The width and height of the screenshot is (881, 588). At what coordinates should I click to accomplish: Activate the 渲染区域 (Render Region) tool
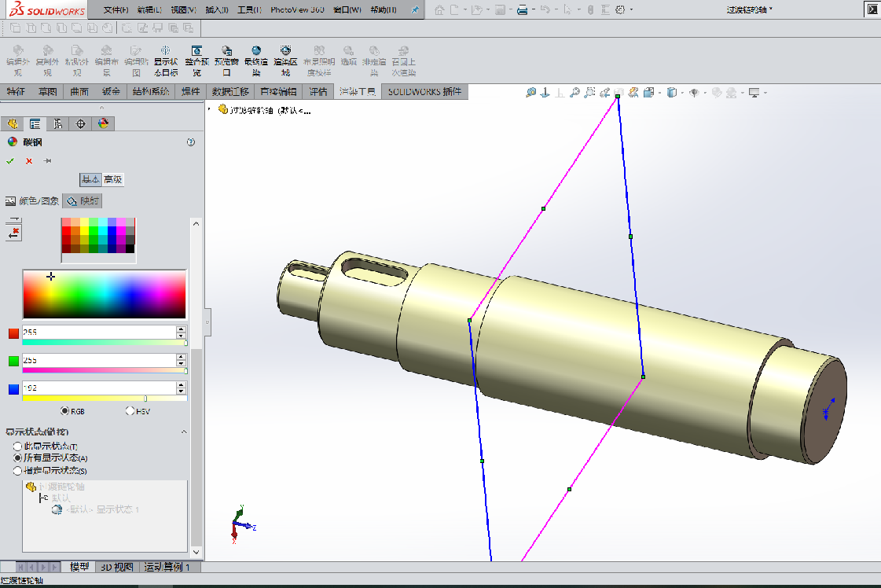coord(286,57)
